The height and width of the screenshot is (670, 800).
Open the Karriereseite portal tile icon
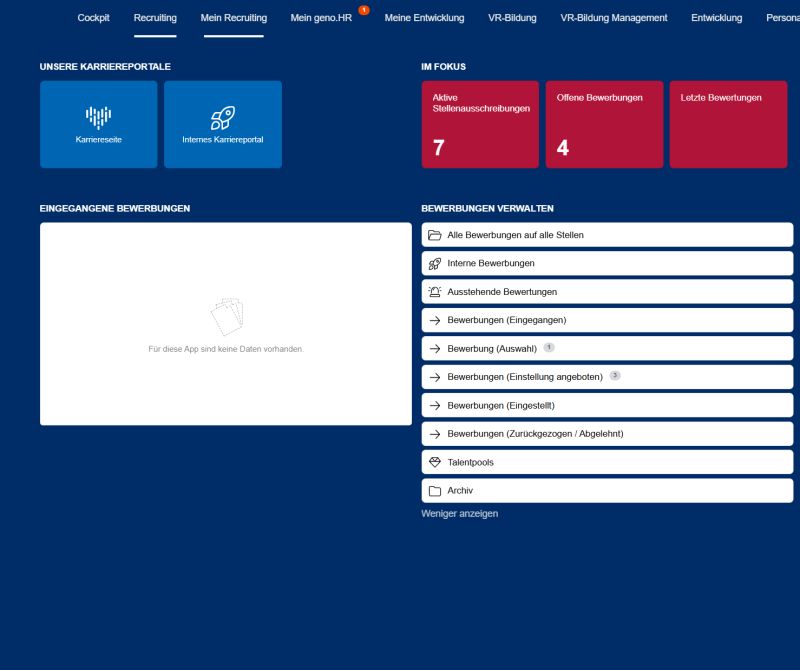click(x=98, y=116)
